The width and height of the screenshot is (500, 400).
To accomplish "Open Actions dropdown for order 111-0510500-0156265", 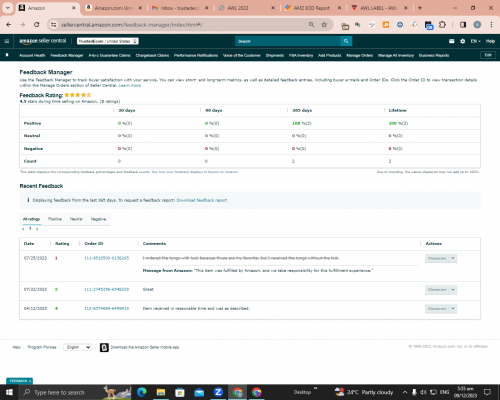I will (x=441, y=258).
